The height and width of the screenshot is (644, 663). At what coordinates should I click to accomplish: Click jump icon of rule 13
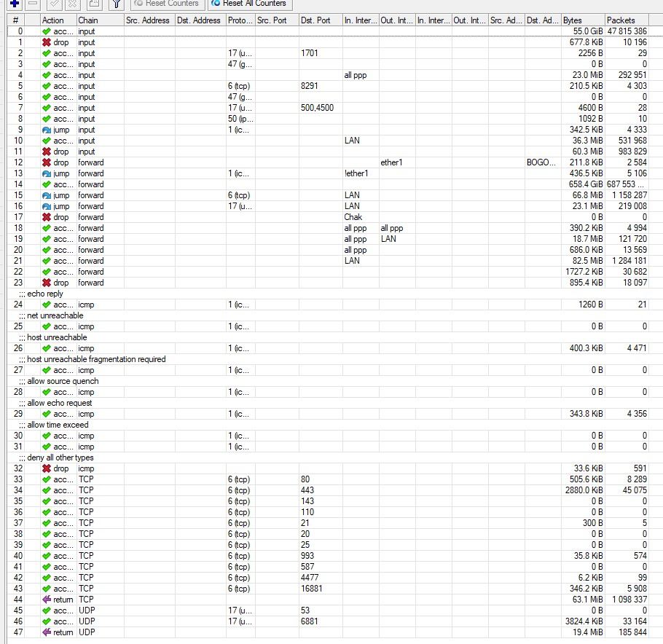click(x=47, y=173)
